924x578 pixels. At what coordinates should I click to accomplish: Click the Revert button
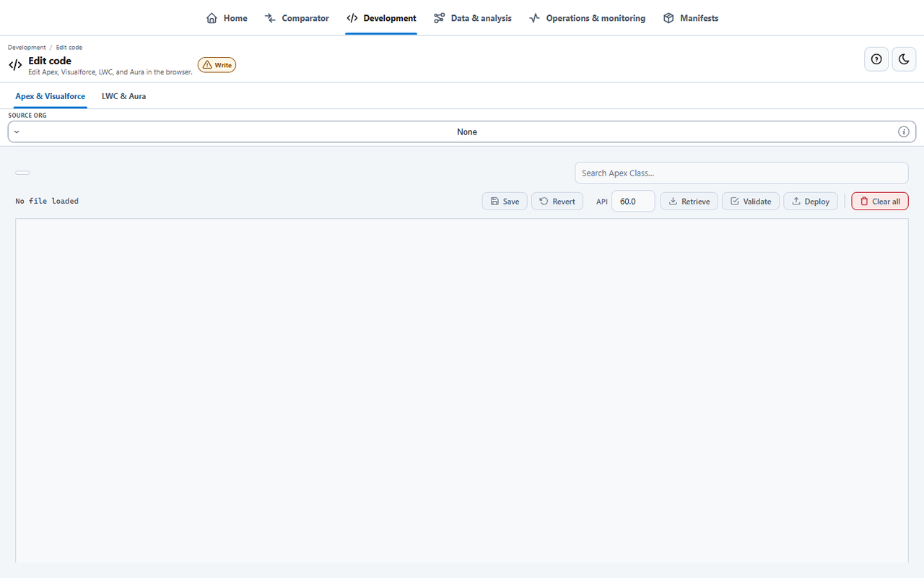[x=557, y=201]
